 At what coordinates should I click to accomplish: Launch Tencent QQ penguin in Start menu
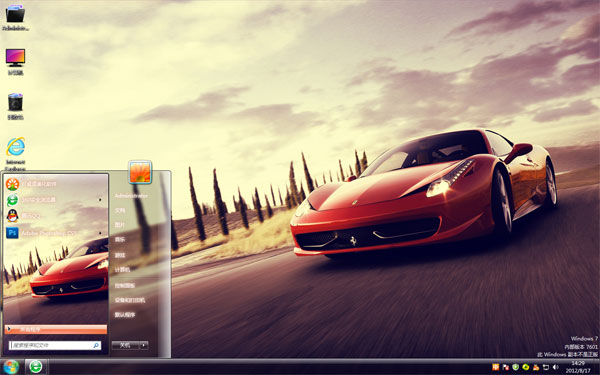(55, 216)
